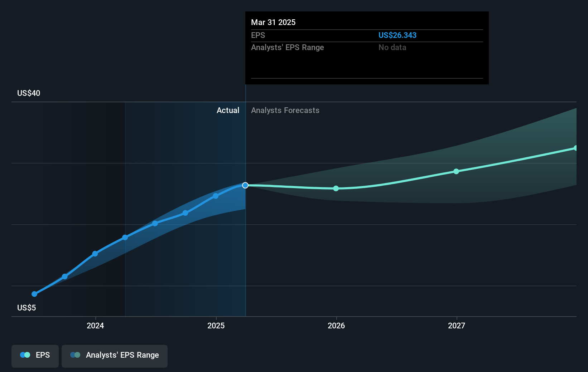
Task: Click the US$26.343 EPS tooltip value
Action: [397, 35]
